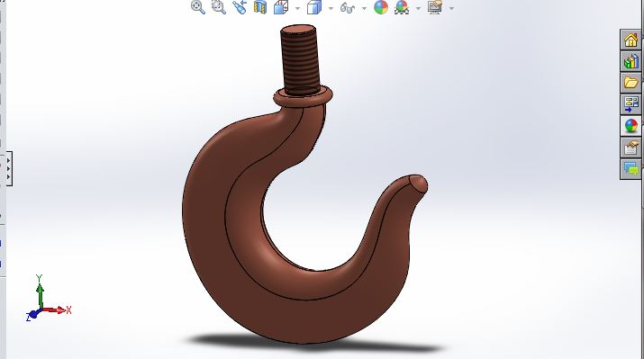Click the Previous View icon
Viewport: 644px width, 359px height.
[x=240, y=7]
